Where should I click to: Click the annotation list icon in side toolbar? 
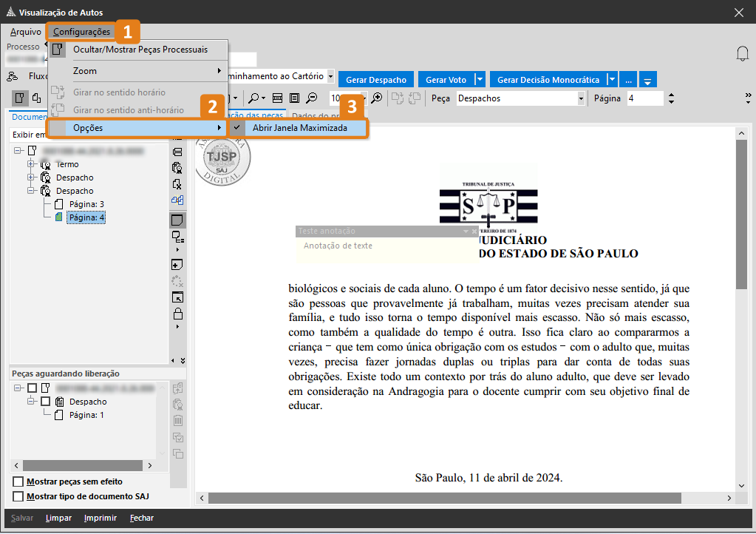click(177, 237)
